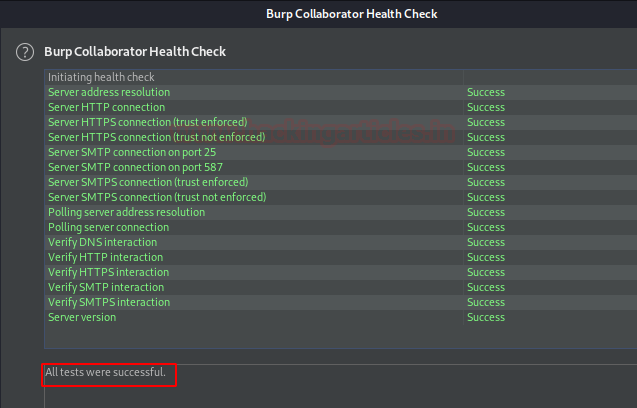
Task: Select 'Server SMTP connection on port 25'
Action: pos(340,152)
